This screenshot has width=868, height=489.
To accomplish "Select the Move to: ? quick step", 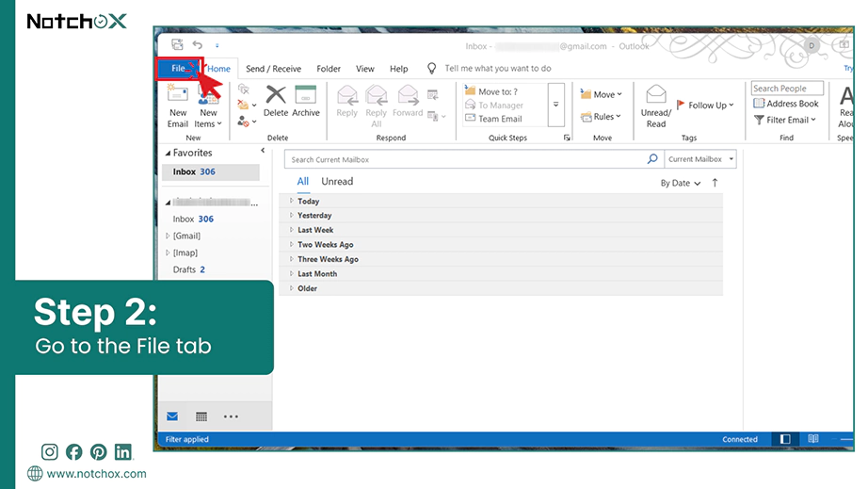I will tap(491, 91).
